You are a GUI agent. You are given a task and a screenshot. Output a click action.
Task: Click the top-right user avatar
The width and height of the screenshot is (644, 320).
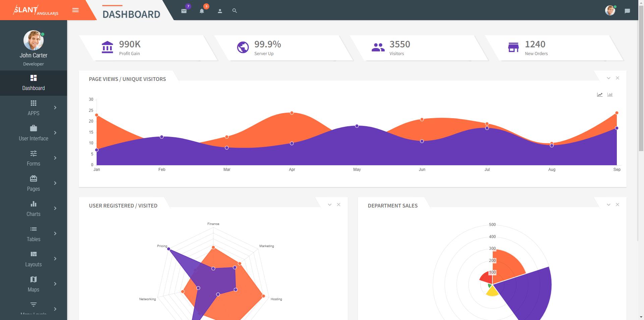610,10
